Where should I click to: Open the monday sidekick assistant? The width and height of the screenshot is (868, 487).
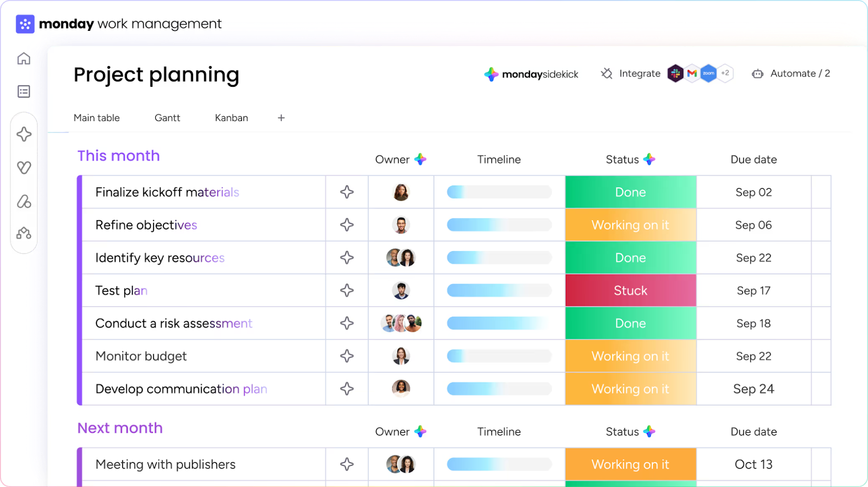pyautogui.click(x=531, y=74)
